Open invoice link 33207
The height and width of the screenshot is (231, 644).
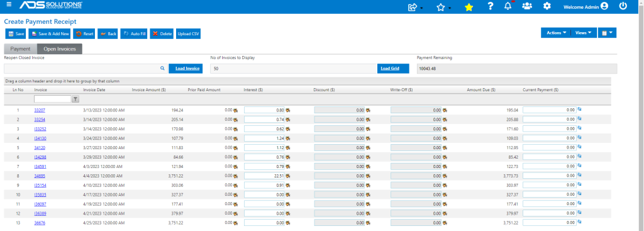(x=40, y=110)
